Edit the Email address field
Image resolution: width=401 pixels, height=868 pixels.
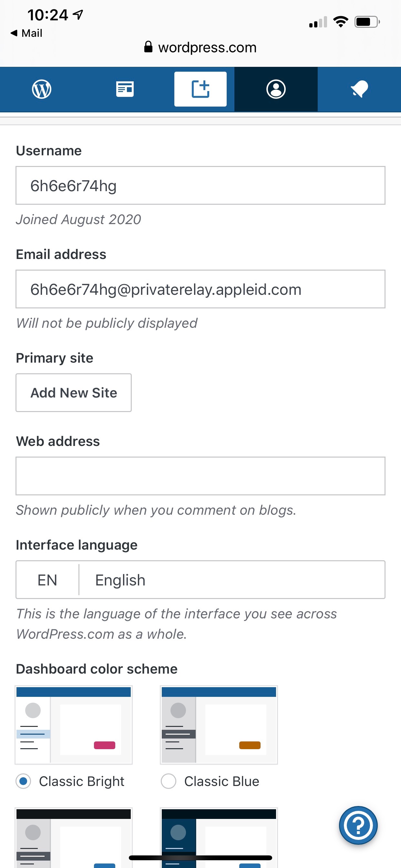(200, 289)
